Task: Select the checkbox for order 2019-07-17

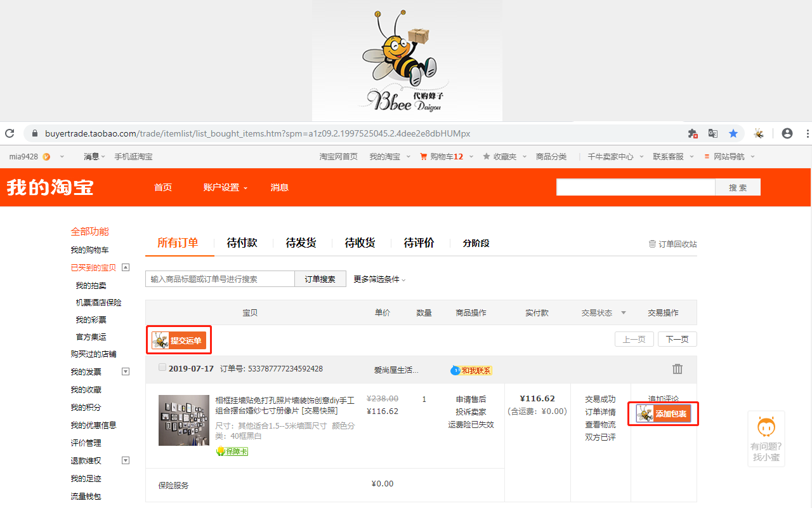Action: tap(162, 367)
